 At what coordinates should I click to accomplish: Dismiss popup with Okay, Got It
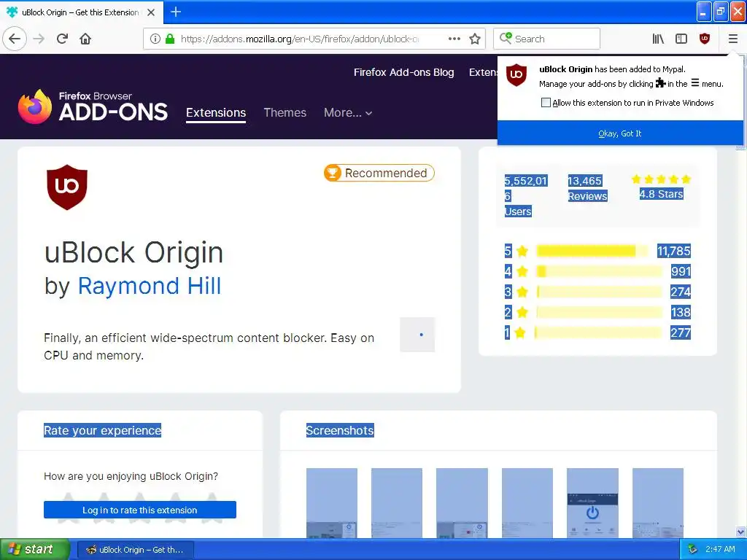(x=620, y=133)
